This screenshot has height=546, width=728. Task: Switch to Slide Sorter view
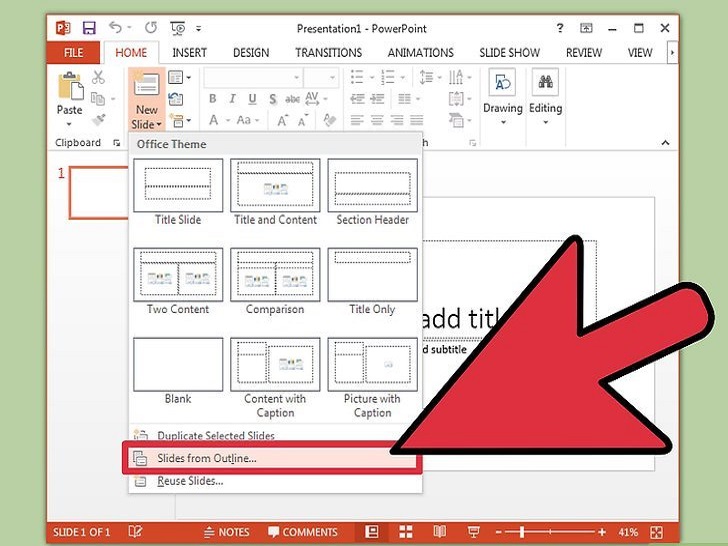point(406,532)
